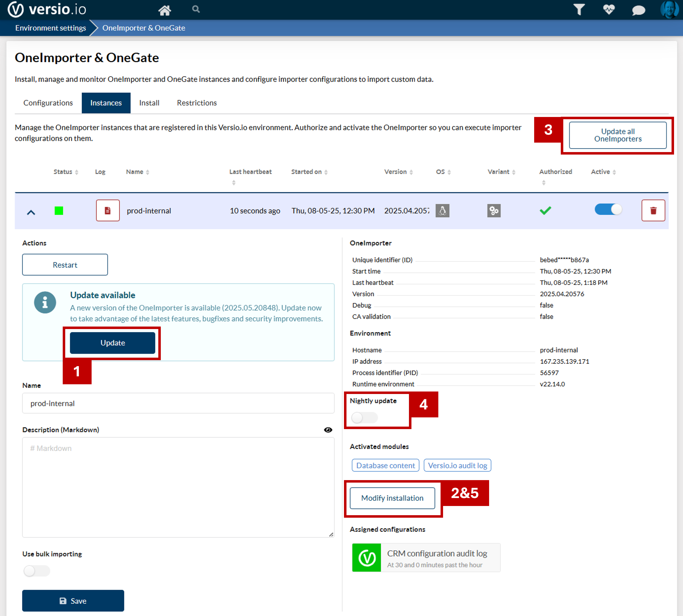Click the CRM configuration green logo
This screenshot has width=683, height=616.
pyautogui.click(x=367, y=558)
